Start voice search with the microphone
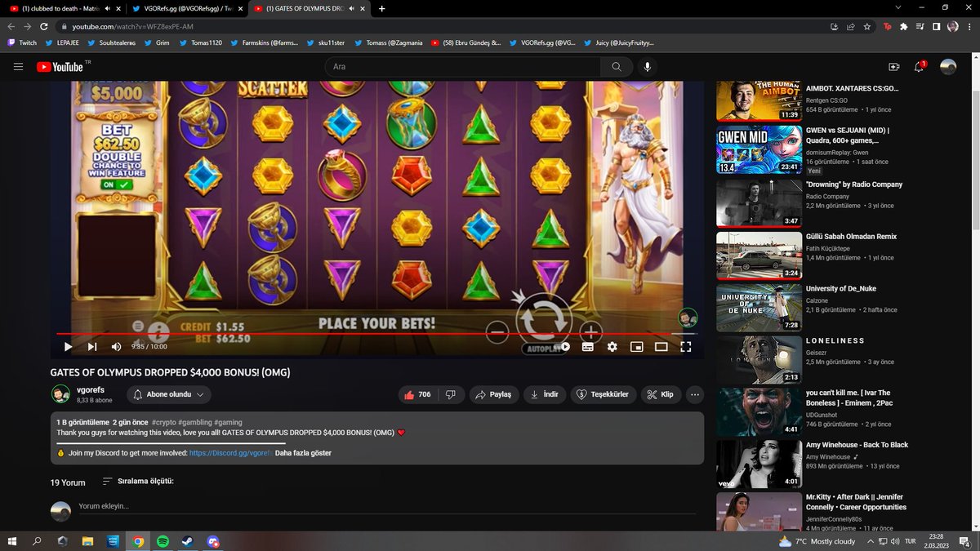980x551 pixels. click(x=648, y=67)
